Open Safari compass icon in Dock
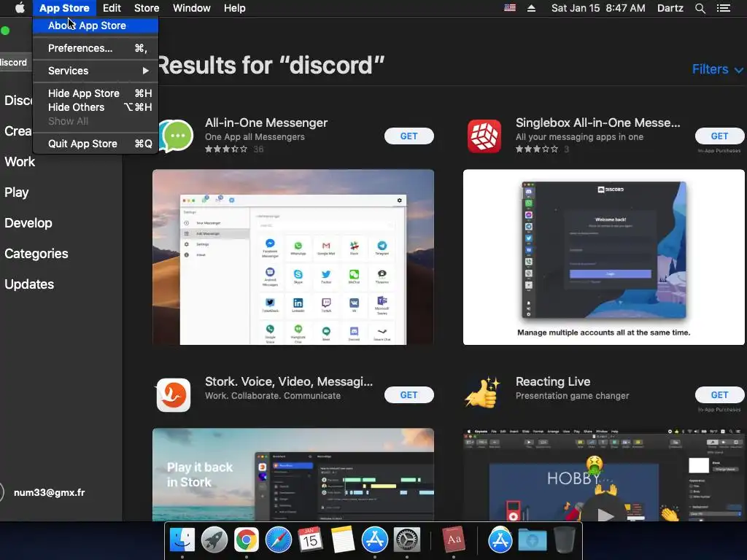 pyautogui.click(x=278, y=540)
